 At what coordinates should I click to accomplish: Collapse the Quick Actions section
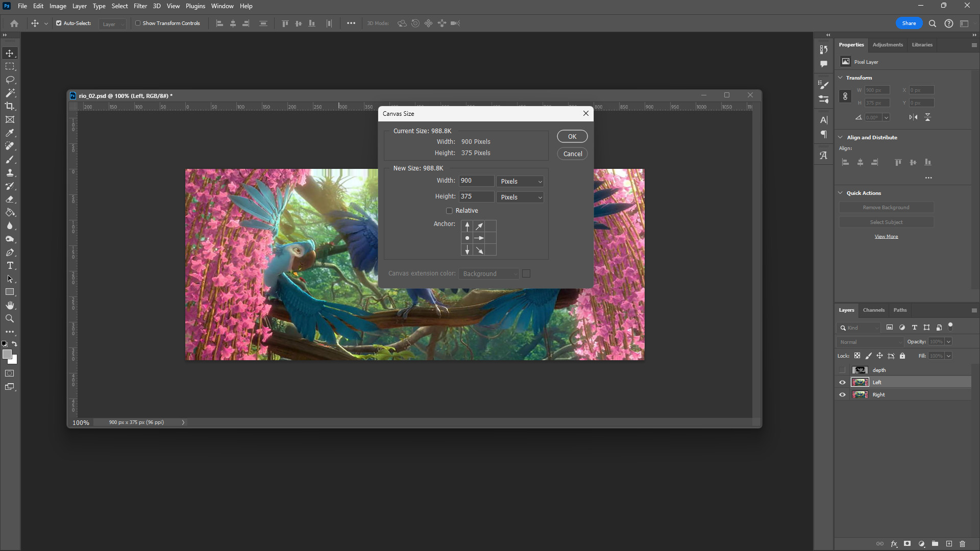(x=841, y=193)
